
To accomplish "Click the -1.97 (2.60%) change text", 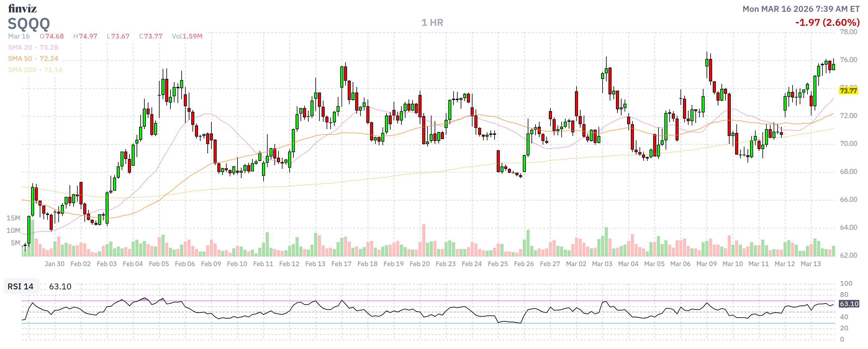I will click(827, 23).
